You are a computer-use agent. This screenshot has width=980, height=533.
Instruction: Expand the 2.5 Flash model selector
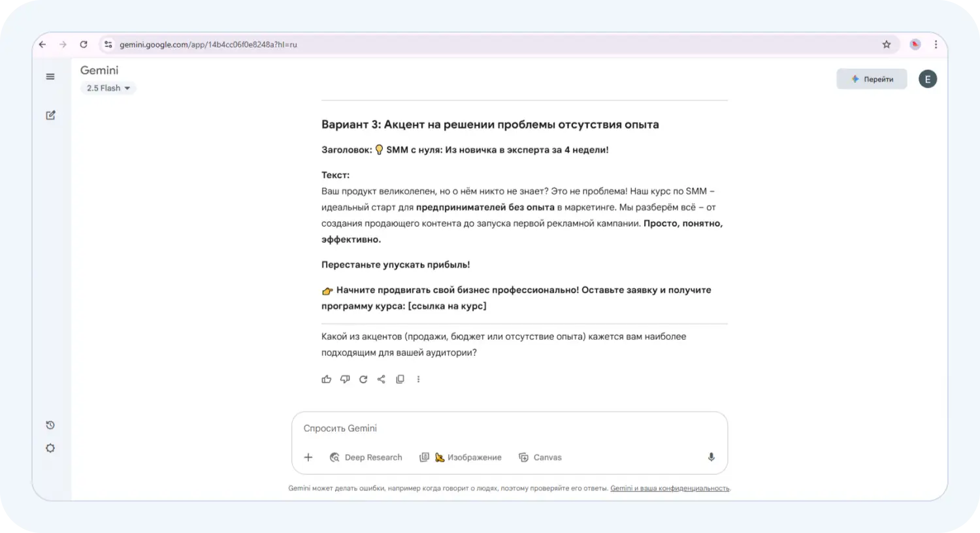click(x=108, y=88)
